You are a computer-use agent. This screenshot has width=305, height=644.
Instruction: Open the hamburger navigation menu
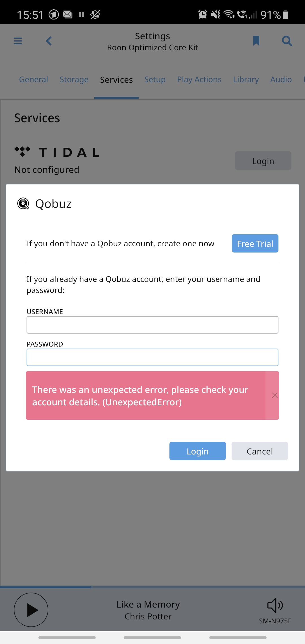coord(18,41)
